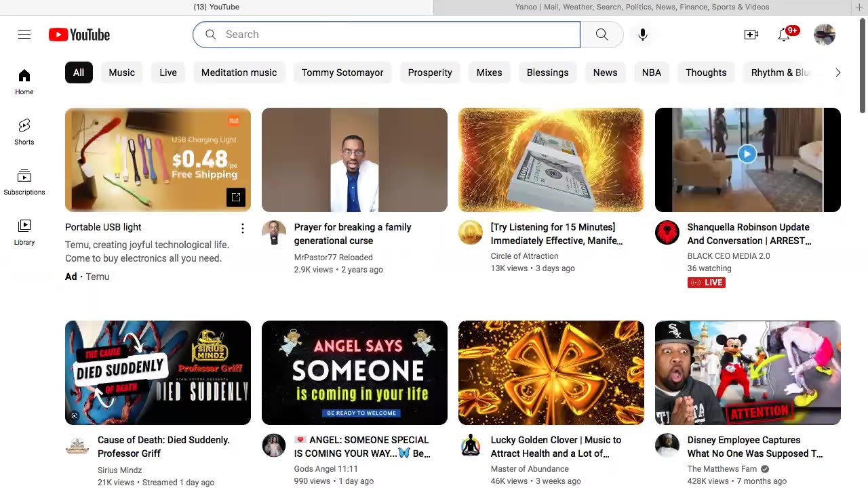Select the Blessings chip

pyautogui.click(x=548, y=73)
